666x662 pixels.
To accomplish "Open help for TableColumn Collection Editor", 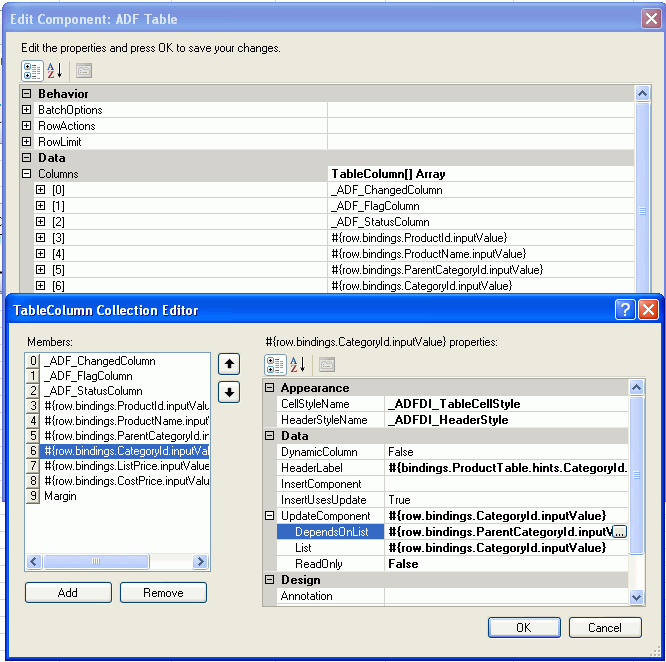I will [x=625, y=310].
